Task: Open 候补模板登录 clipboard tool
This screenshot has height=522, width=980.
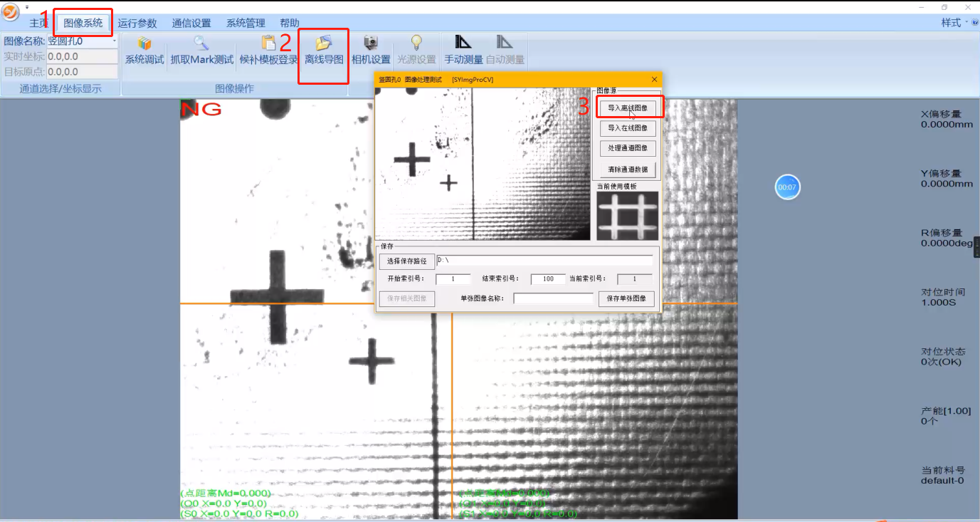Action: 268,44
